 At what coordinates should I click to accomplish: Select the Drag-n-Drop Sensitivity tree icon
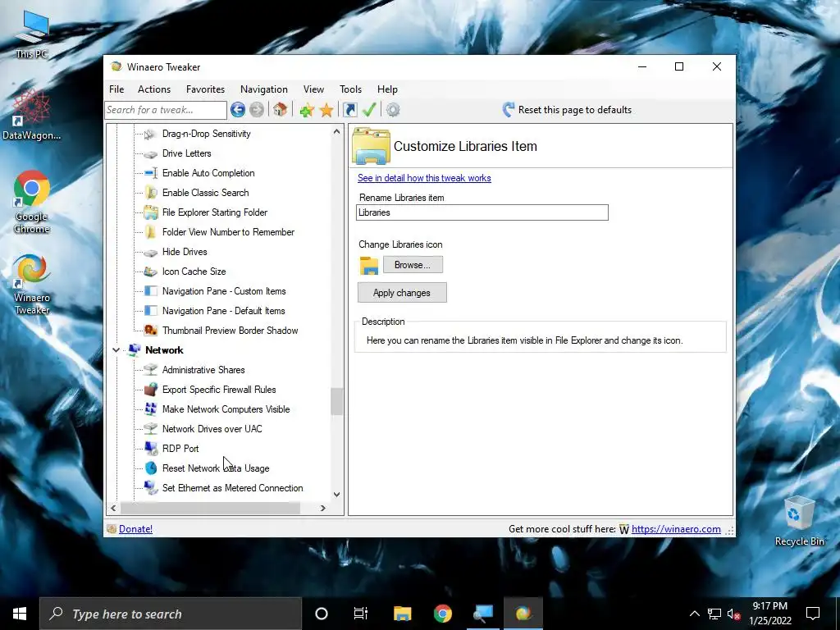click(151, 134)
